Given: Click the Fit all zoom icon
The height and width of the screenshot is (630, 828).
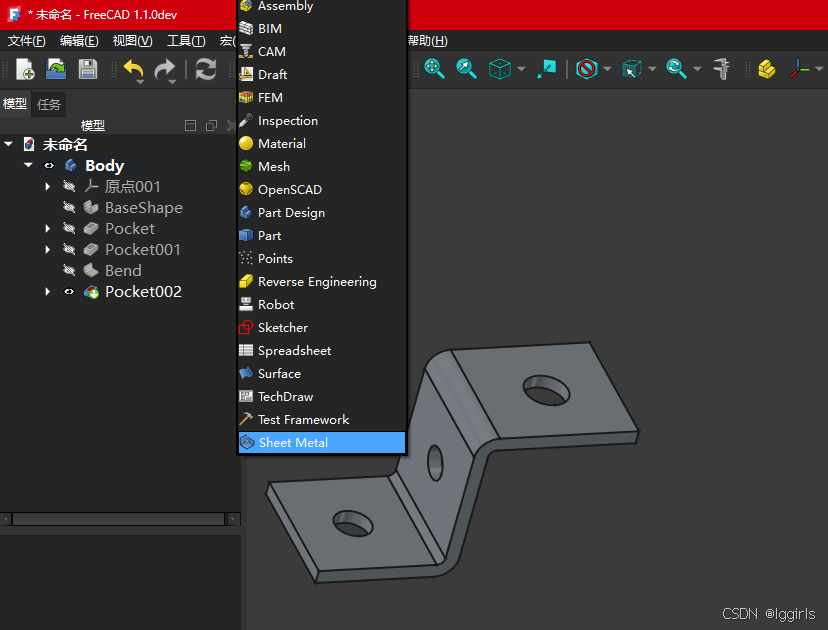Looking at the screenshot, I should [x=434, y=69].
